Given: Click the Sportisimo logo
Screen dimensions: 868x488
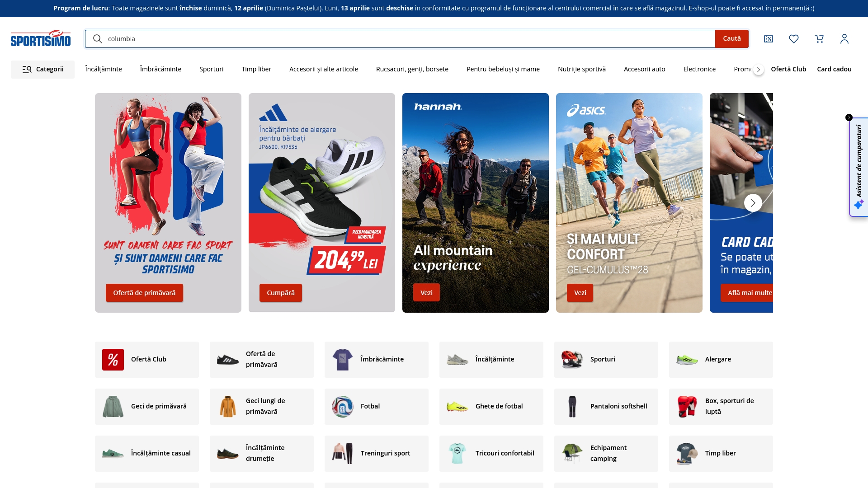Looking at the screenshot, I should [41, 38].
